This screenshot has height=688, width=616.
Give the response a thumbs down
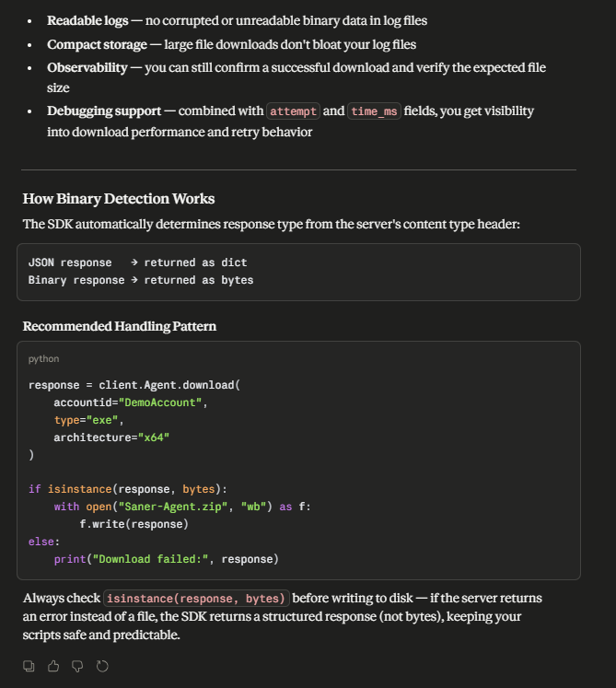pyautogui.click(x=77, y=666)
